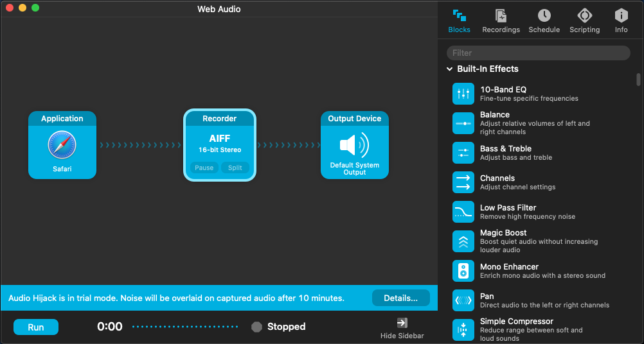Click the Mono Enhancer speaker icon
644x344 pixels.
[x=463, y=271]
